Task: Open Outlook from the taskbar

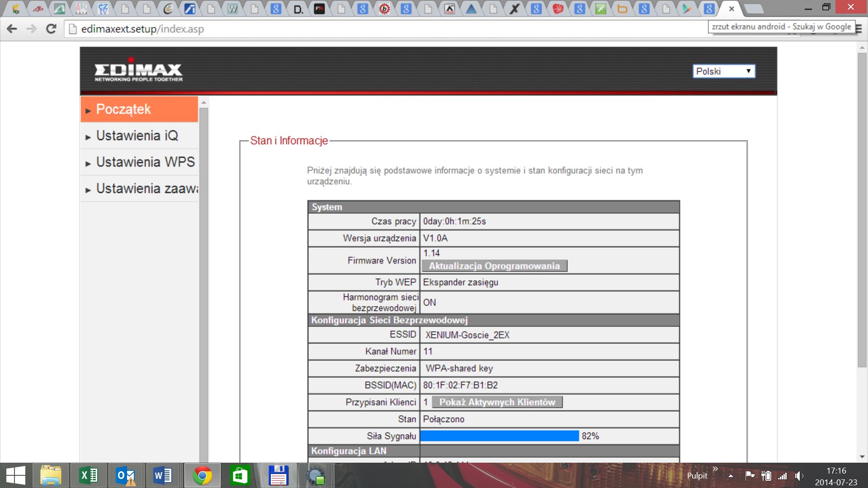Action: [x=126, y=476]
